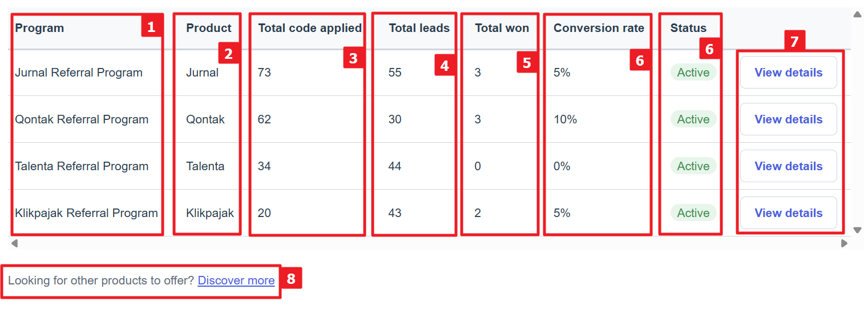Open View details for Qontak Referral Program

click(x=788, y=119)
